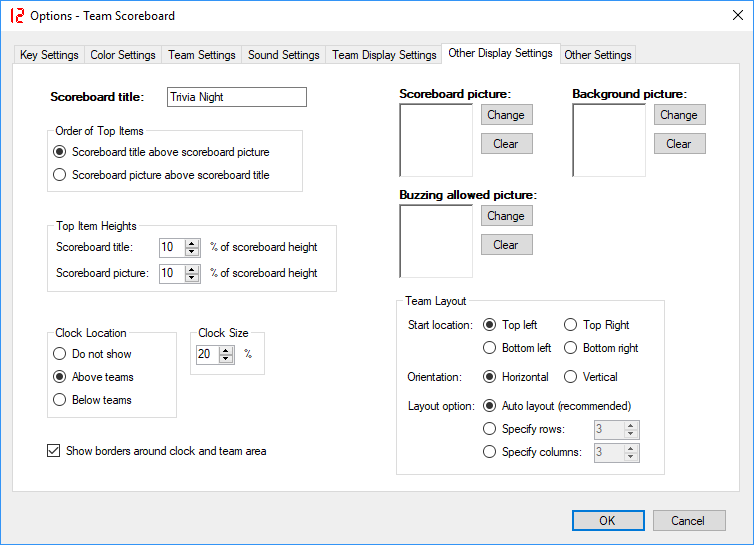Select 'Scoreboard picture above scoreboard title' option
Viewport: 754px width, 545px height.
click(x=60, y=175)
